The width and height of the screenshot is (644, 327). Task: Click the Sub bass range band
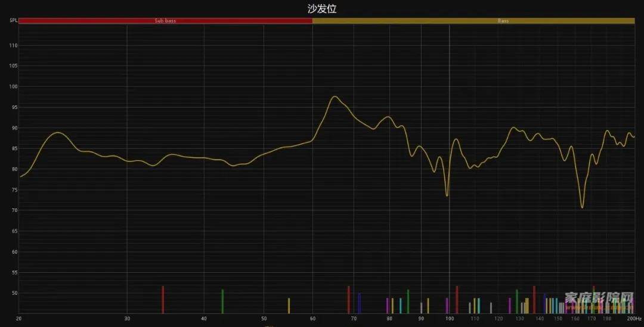coord(166,20)
